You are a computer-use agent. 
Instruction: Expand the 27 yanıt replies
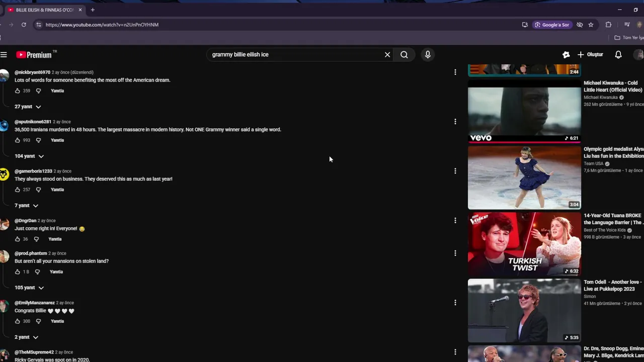(x=28, y=107)
